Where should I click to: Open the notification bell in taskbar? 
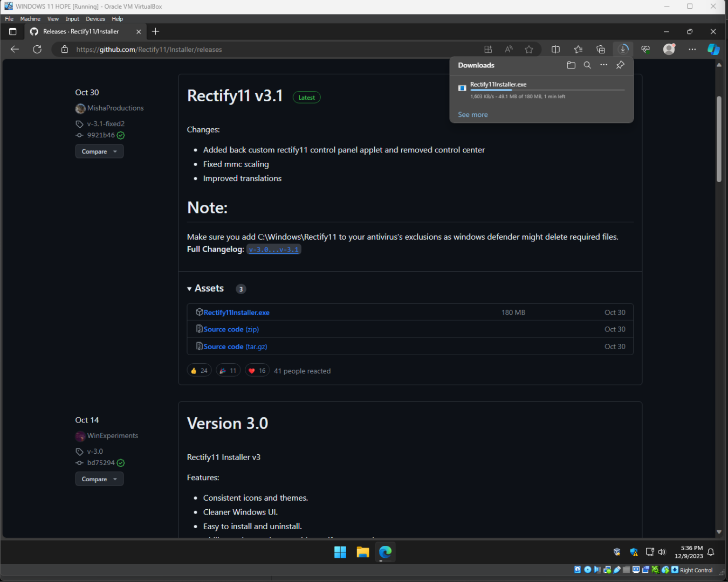711,552
